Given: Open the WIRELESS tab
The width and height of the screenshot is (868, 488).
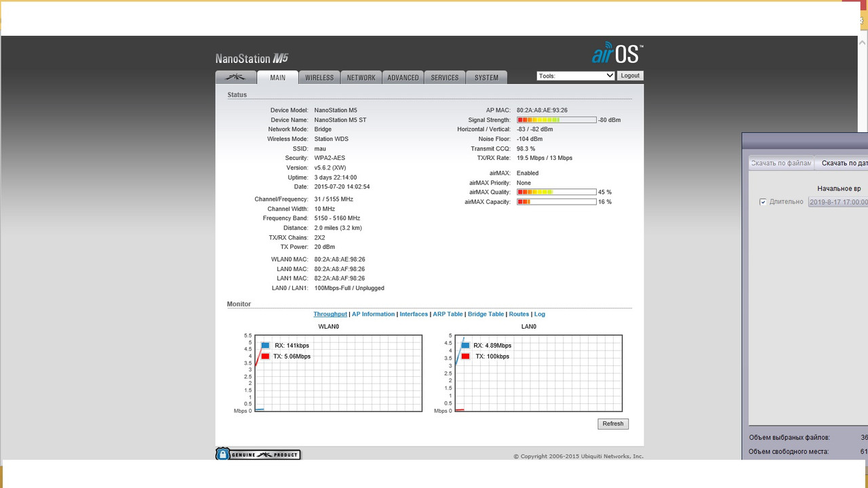Looking at the screenshot, I should point(319,77).
